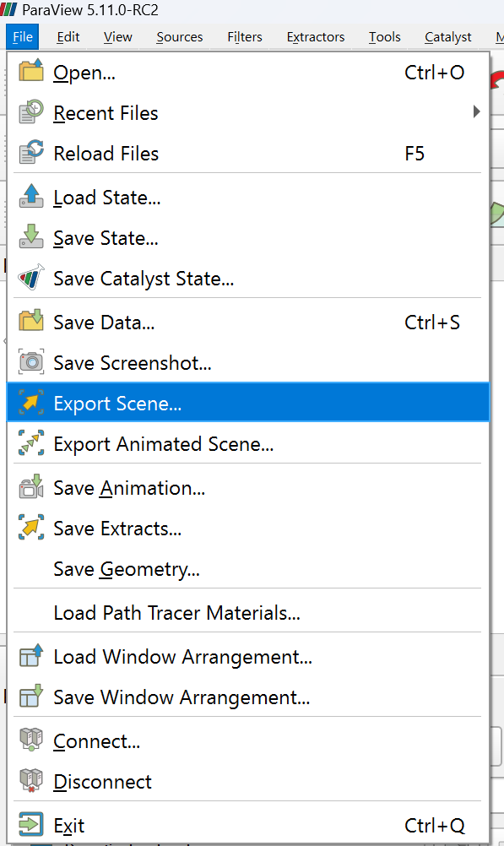Click the Recent Files clock icon
Viewport: 504px width, 846px height.
(30, 111)
